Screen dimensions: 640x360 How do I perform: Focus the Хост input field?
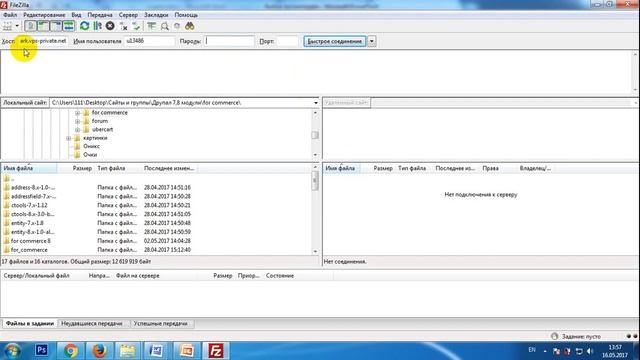pyautogui.click(x=42, y=41)
